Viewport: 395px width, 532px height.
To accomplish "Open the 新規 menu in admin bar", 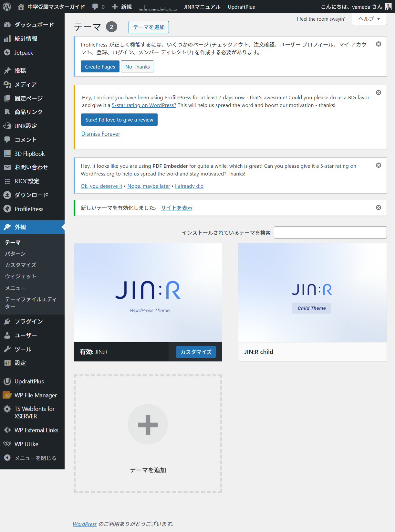I will (x=122, y=7).
